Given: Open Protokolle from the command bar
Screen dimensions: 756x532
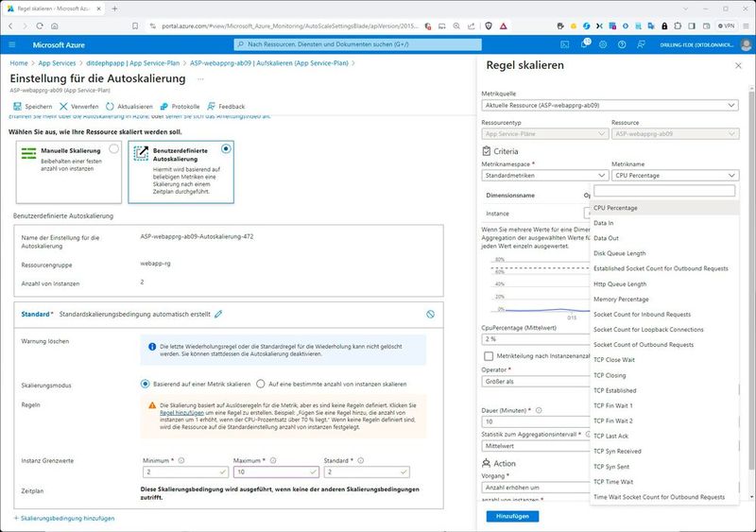Looking at the screenshot, I should [x=180, y=107].
